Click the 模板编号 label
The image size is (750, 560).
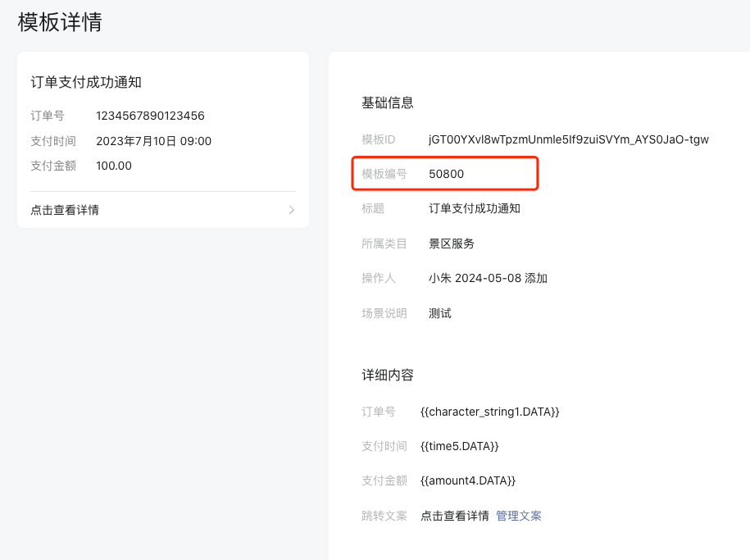384,174
